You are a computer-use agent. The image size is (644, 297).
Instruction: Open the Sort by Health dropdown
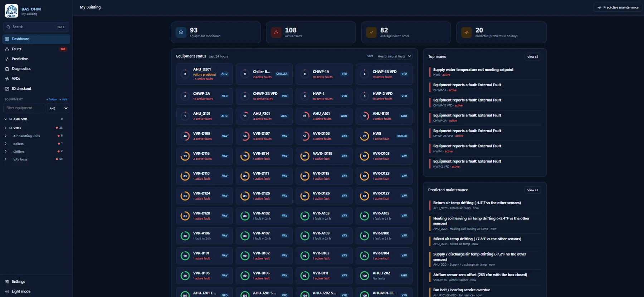[394, 56]
